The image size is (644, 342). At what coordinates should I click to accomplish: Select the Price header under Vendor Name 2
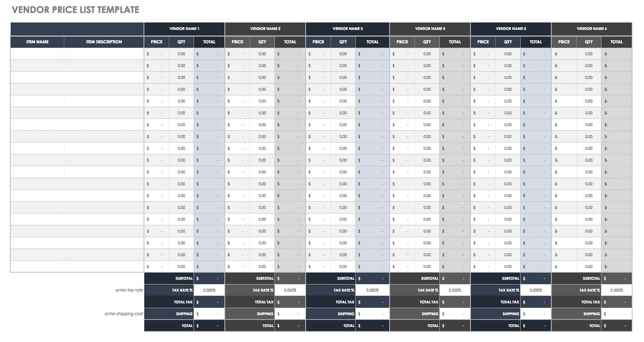point(237,42)
